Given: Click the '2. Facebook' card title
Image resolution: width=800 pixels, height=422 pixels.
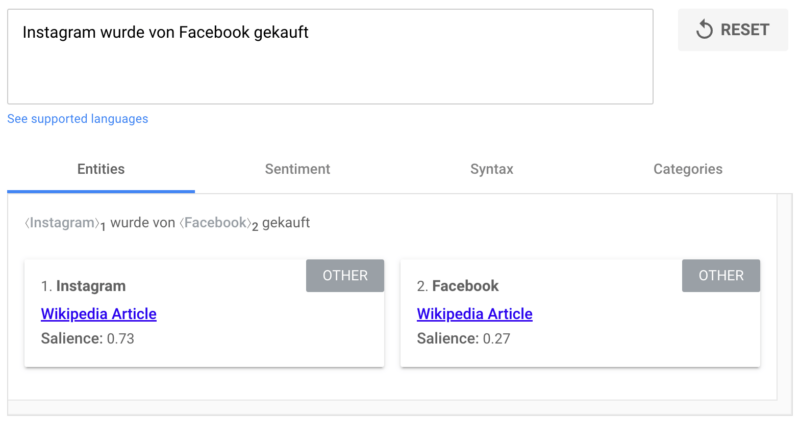Looking at the screenshot, I should point(458,286).
